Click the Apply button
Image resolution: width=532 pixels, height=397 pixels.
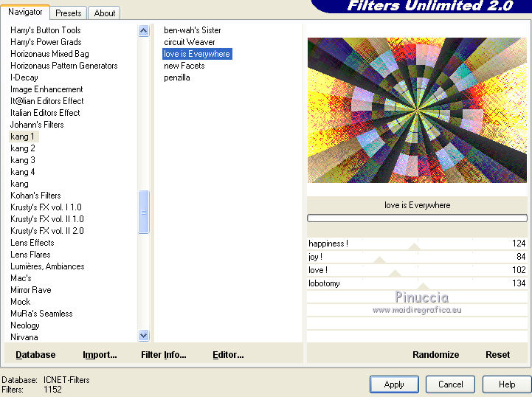coord(394,384)
